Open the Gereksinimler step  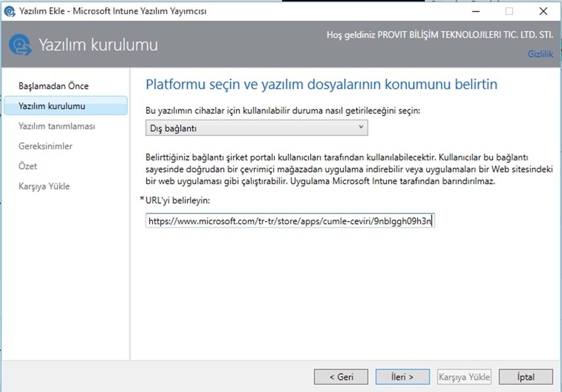46,146
